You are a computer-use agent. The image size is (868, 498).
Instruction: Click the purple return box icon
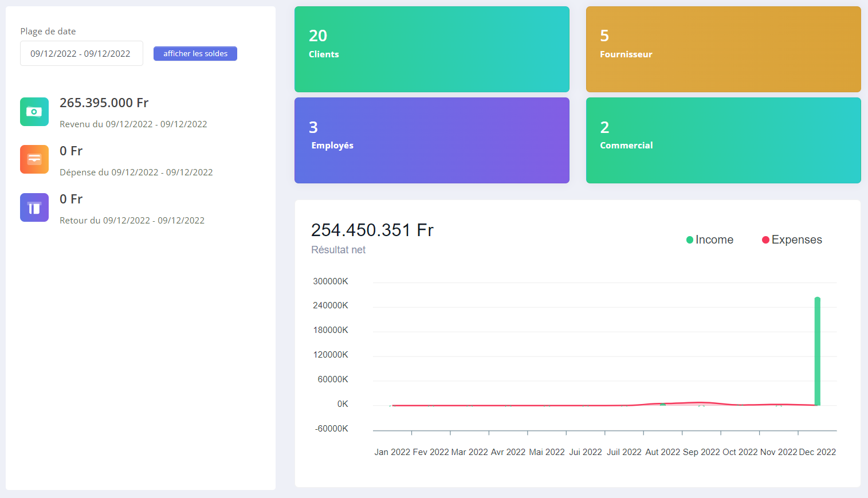click(34, 207)
